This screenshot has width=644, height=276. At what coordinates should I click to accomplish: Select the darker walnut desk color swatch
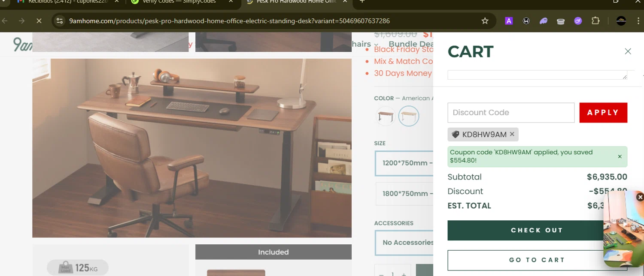385,116
